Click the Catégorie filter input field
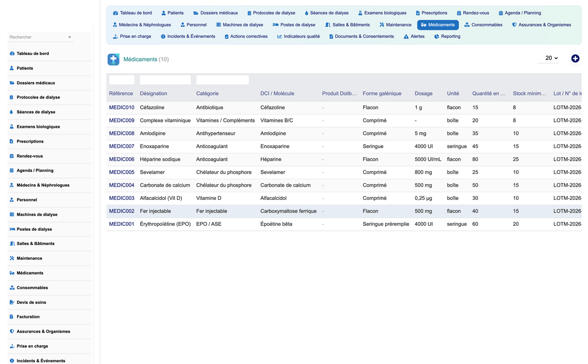Image resolution: width=588 pixels, height=364 pixels. [222, 80]
